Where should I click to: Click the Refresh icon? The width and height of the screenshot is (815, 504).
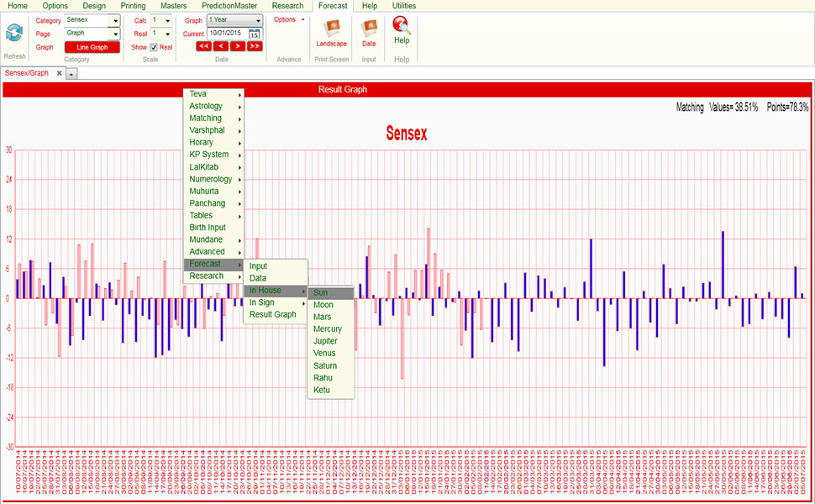coord(14,33)
